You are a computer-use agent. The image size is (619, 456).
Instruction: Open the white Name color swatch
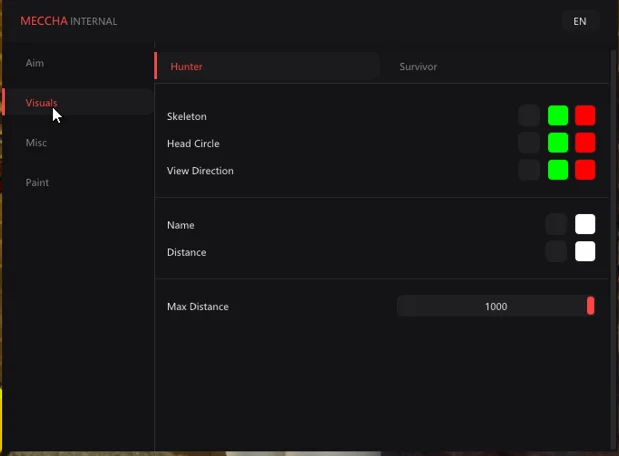(x=585, y=224)
